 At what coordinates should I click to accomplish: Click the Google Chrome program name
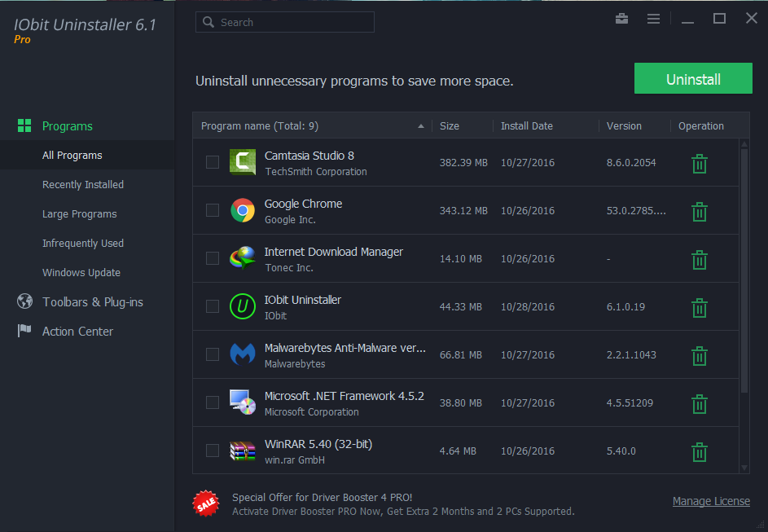point(303,204)
